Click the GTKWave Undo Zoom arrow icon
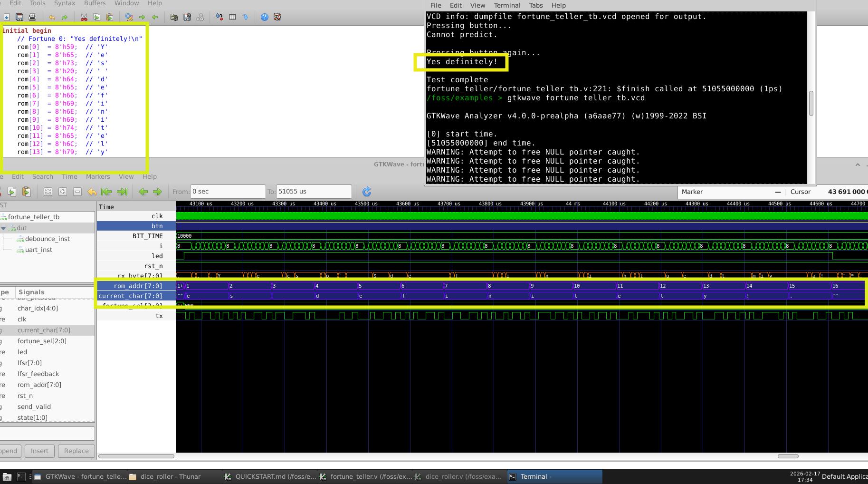The image size is (868, 484). pos(92,192)
